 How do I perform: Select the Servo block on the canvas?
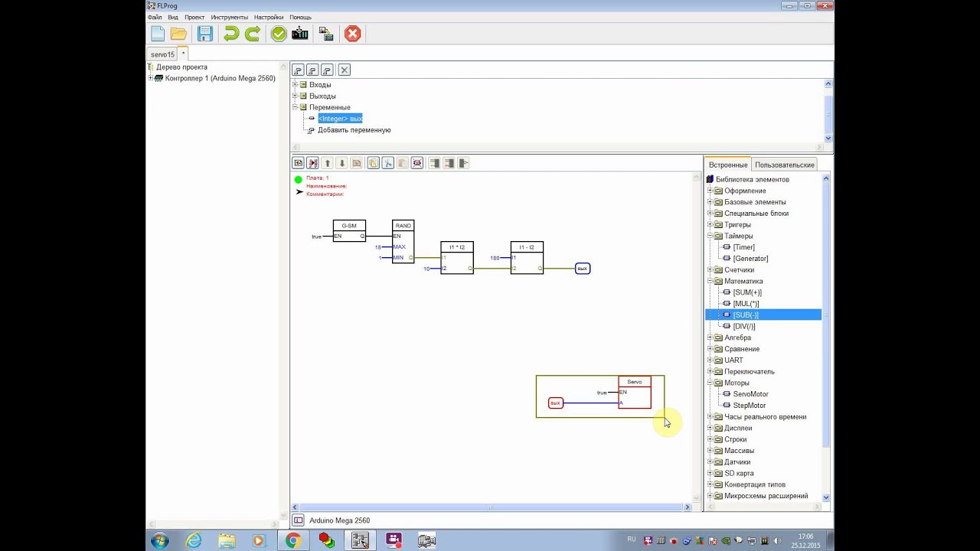click(635, 392)
